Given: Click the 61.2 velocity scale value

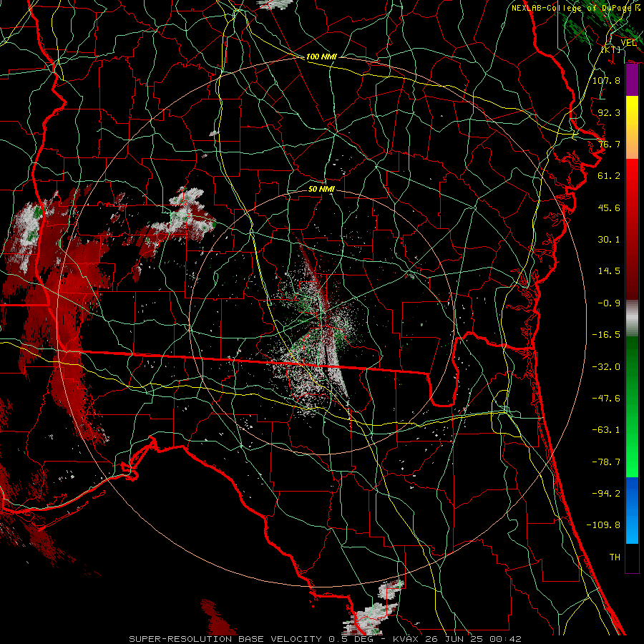Looking at the screenshot, I should [609, 176].
